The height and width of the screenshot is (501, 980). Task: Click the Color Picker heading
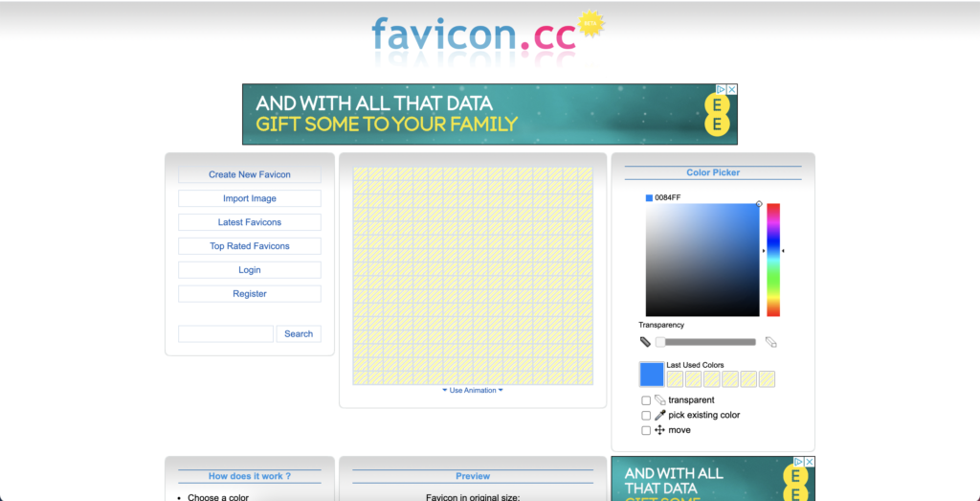[713, 172]
